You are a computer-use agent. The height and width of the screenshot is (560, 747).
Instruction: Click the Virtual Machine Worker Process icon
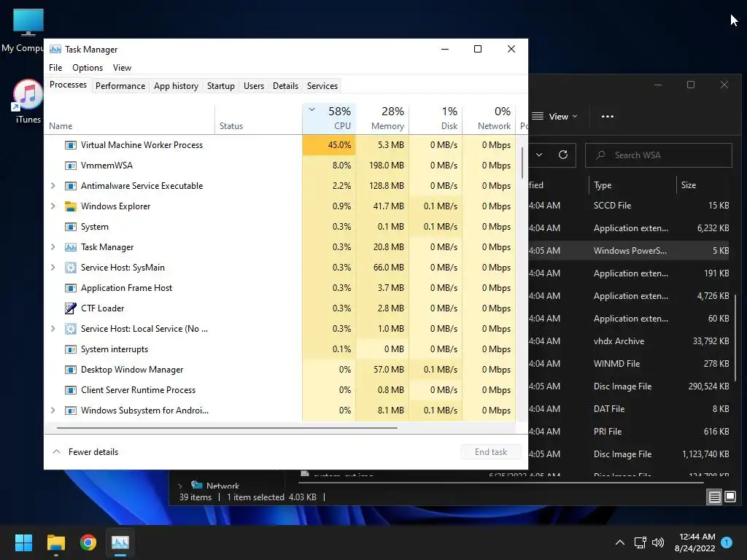tap(71, 145)
